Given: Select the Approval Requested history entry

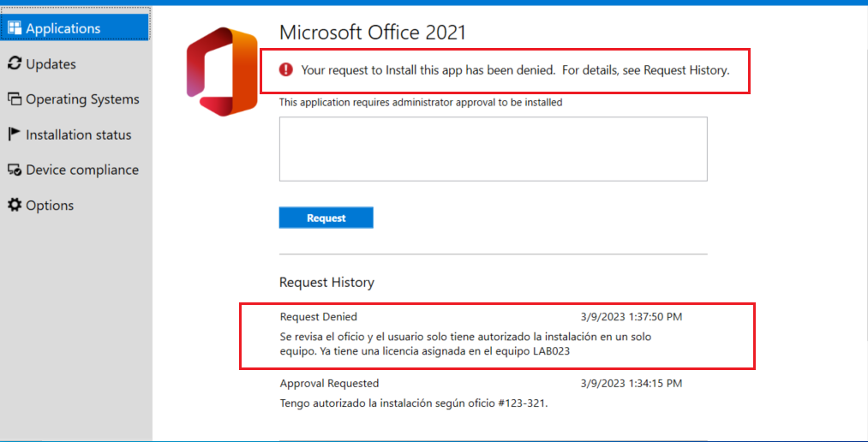Looking at the screenshot, I should click(x=482, y=393).
